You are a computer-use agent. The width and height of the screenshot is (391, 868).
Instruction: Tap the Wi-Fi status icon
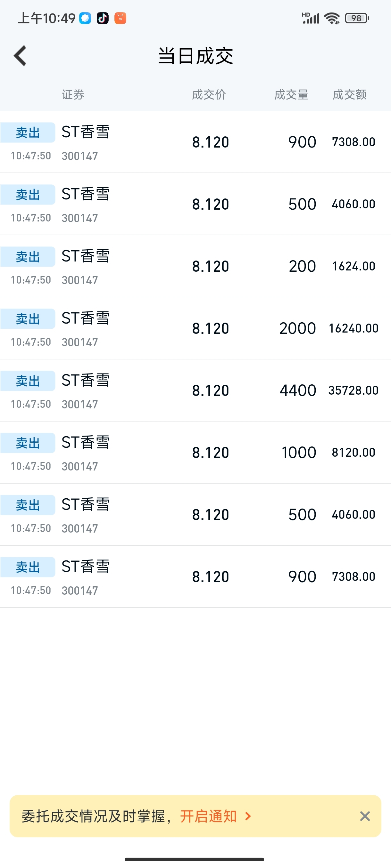[x=332, y=18]
